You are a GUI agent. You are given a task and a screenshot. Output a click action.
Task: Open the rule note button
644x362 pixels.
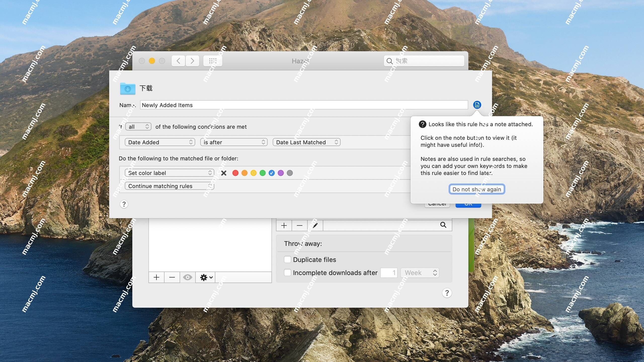[x=477, y=105]
